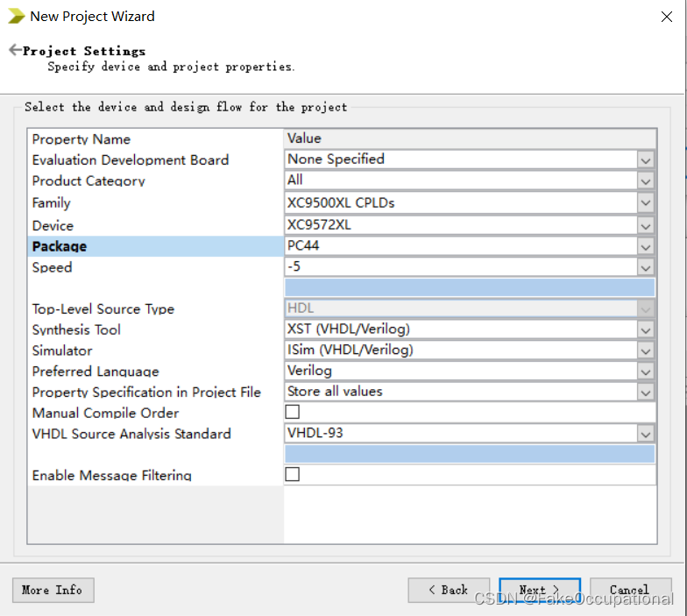Viewport: 687px width, 616px height.
Task: Proceed with the Next button
Action: [540, 591]
